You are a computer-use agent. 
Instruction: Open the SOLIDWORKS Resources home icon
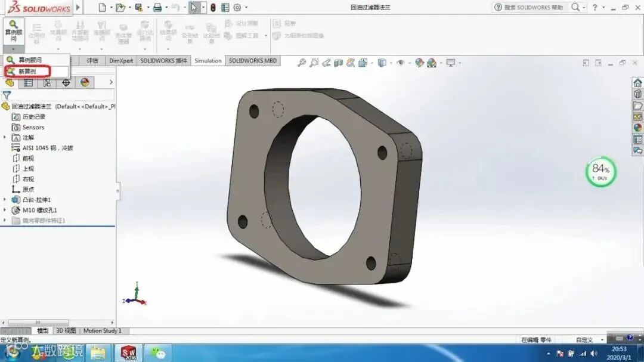(637, 82)
